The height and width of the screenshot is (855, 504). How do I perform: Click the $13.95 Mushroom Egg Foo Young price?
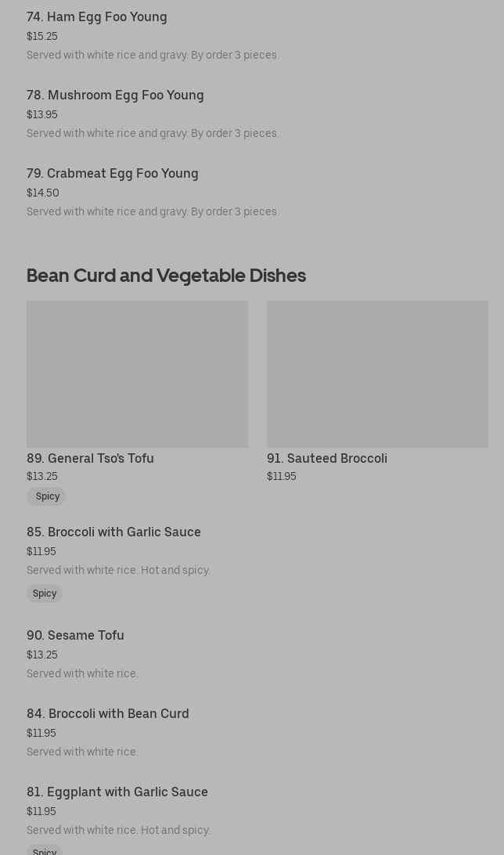pos(42,114)
